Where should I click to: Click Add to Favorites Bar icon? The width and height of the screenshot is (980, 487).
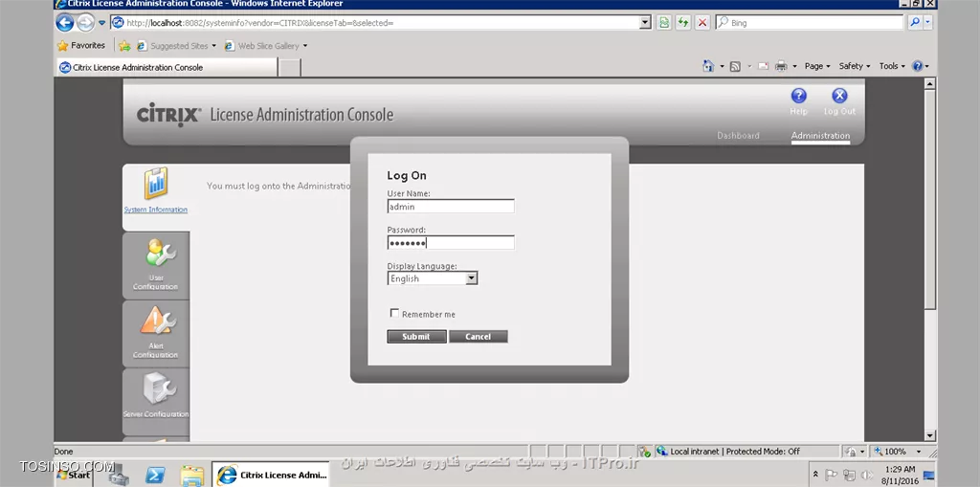(124, 46)
